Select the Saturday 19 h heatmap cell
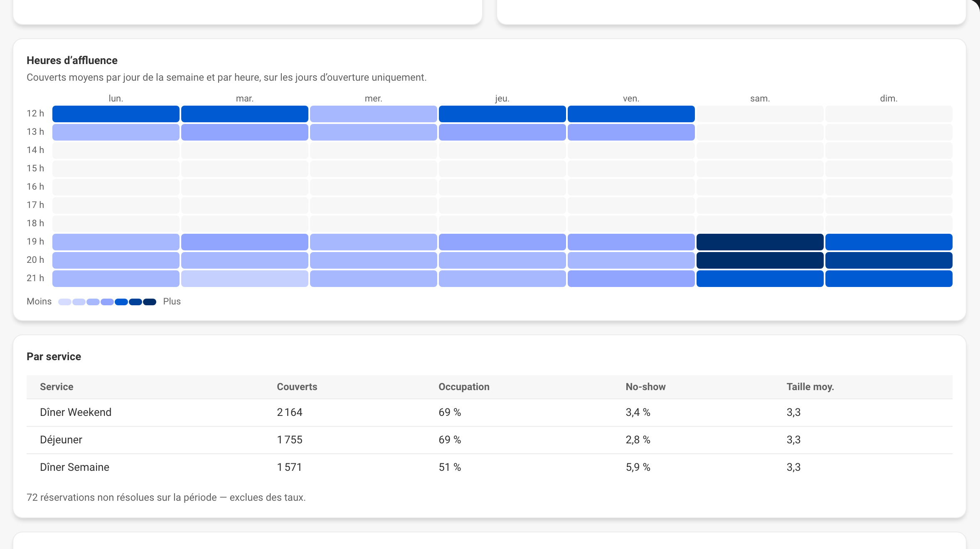Viewport: 980px width, 549px height. coord(760,242)
